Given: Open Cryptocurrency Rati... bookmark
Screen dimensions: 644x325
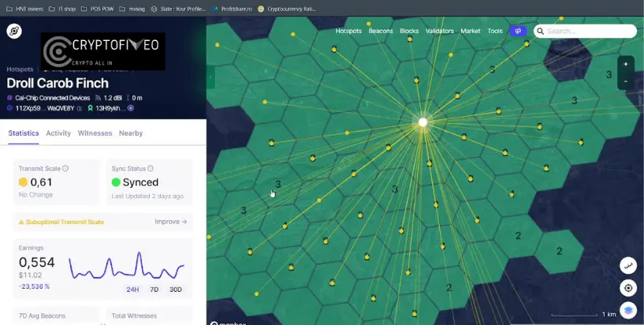Looking at the screenshot, I should pos(287,9).
